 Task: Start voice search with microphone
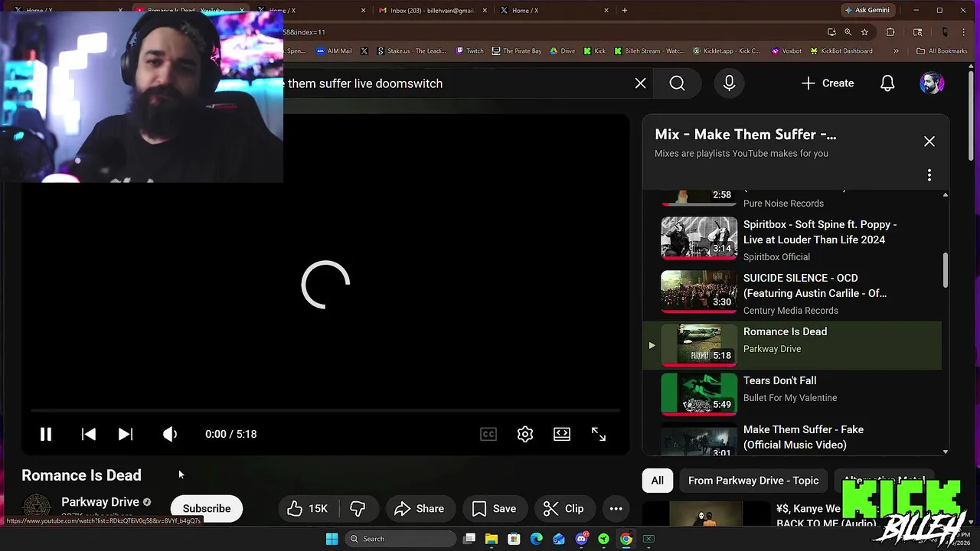(x=730, y=83)
